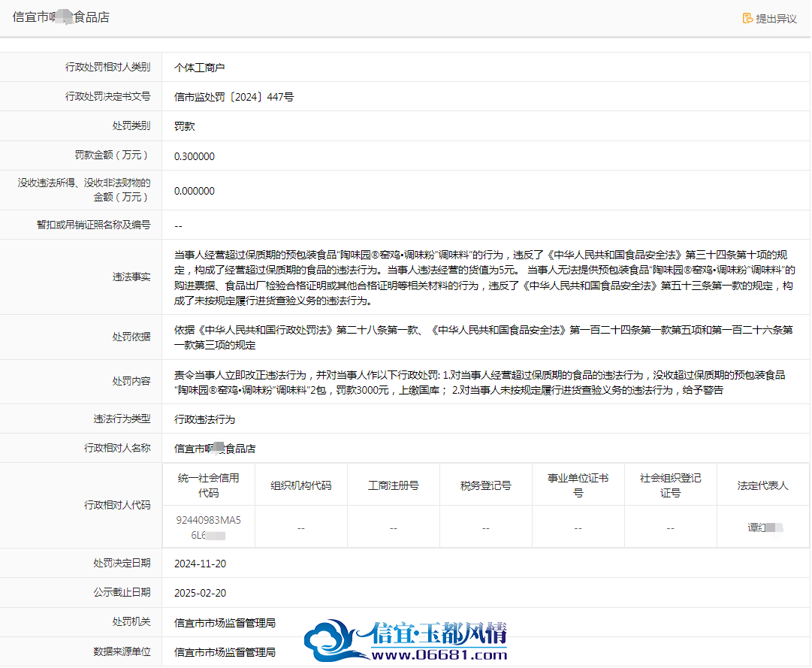Click credit code 92440983MA5 cell
The height and width of the screenshot is (668, 812).
(x=209, y=527)
